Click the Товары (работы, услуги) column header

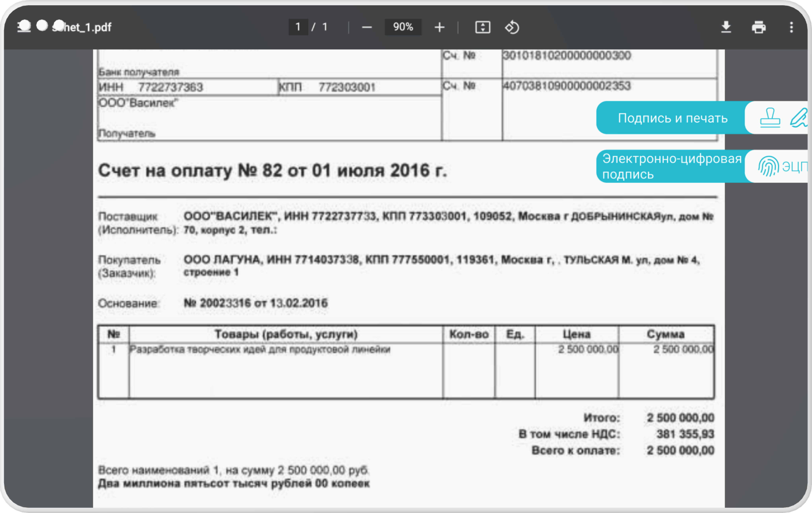click(286, 334)
